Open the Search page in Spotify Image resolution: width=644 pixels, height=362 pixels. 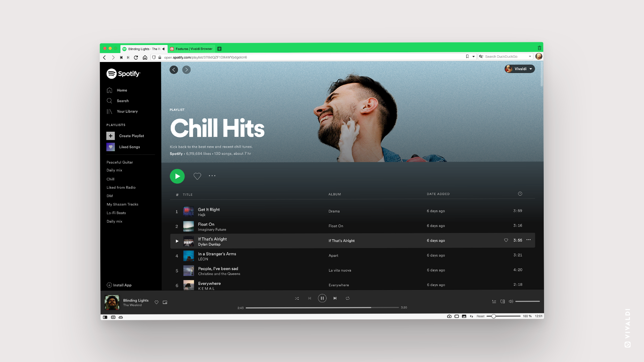(122, 101)
